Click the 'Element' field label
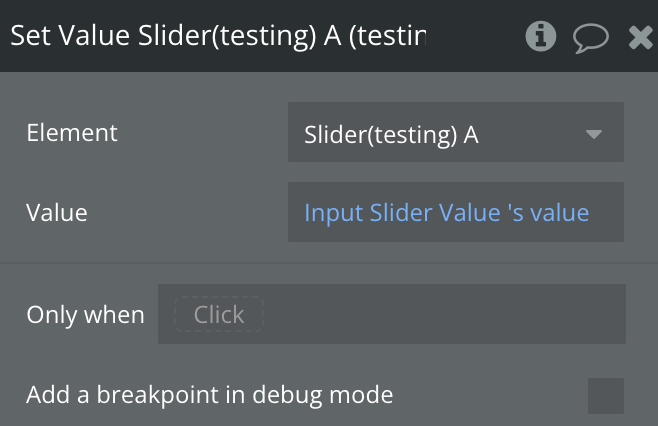The height and width of the screenshot is (426, 658). [x=72, y=132]
